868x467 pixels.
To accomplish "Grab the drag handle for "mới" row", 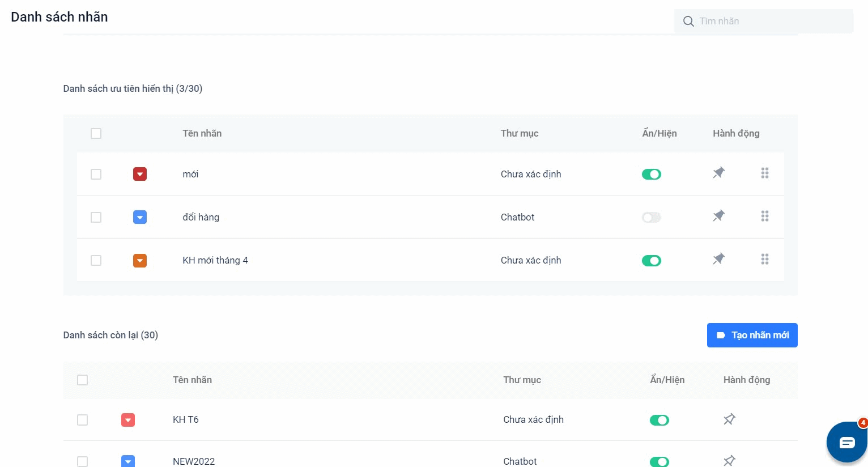I will click(x=765, y=173).
